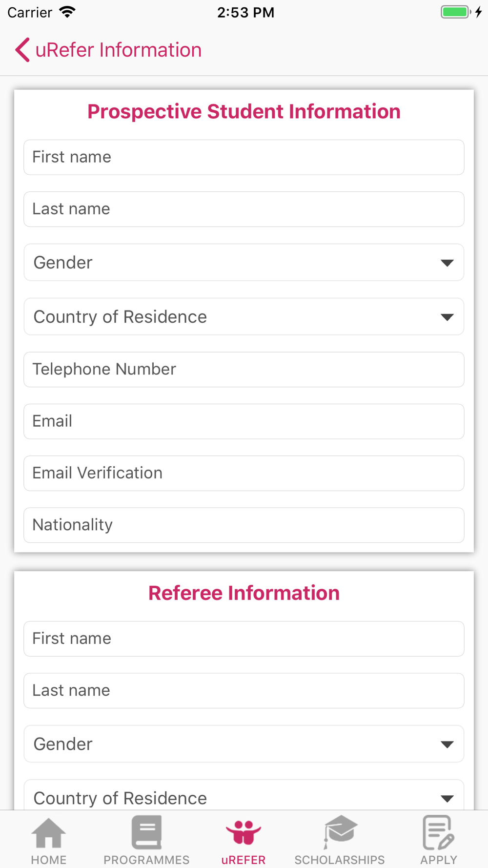Expand the referee Gender dropdown

(x=244, y=744)
